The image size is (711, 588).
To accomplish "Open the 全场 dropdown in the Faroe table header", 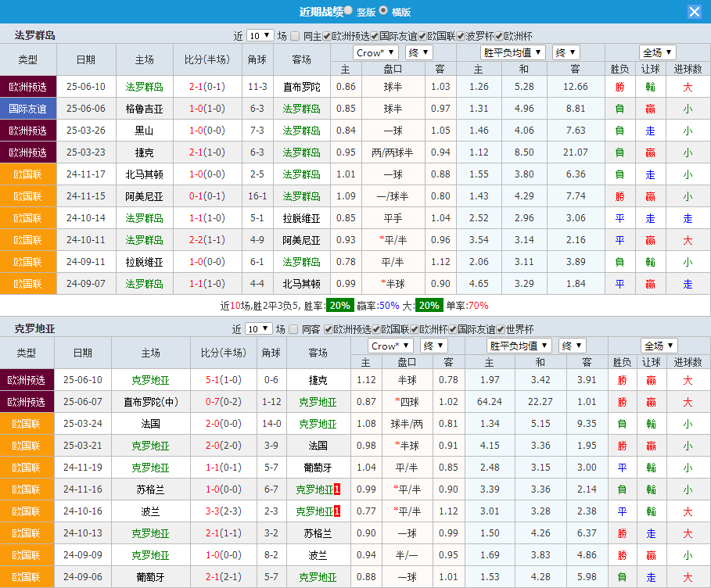I will pyautogui.click(x=657, y=52).
